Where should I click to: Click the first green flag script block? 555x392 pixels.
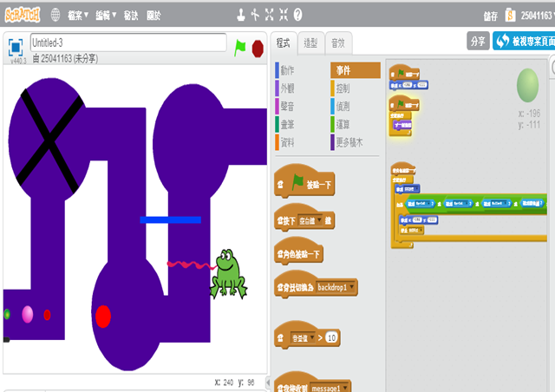pos(404,74)
